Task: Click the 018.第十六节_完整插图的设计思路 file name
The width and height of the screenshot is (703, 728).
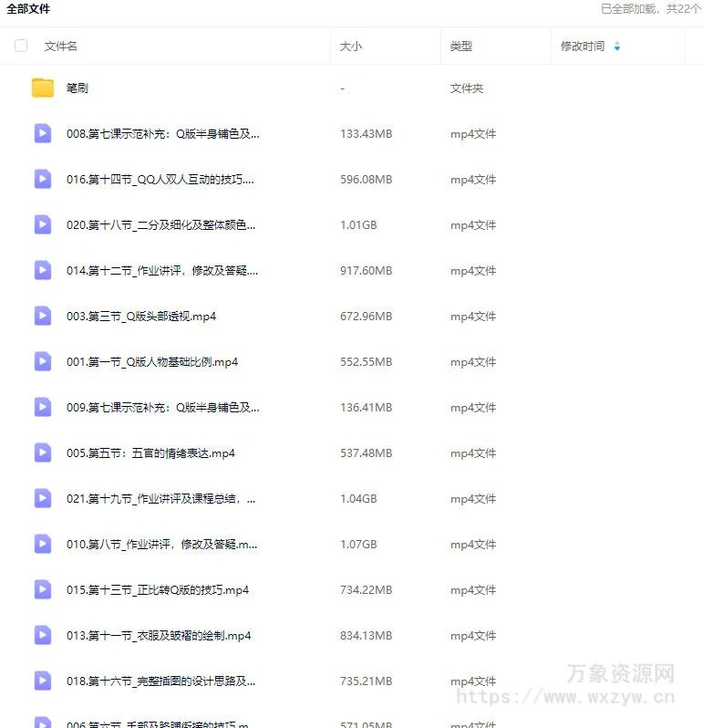Action: click(x=161, y=681)
